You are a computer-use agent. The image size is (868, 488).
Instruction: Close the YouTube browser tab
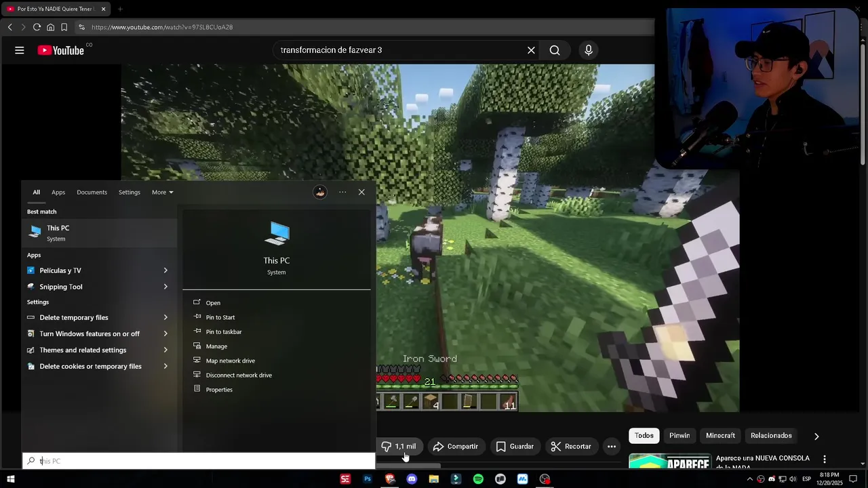(x=104, y=9)
